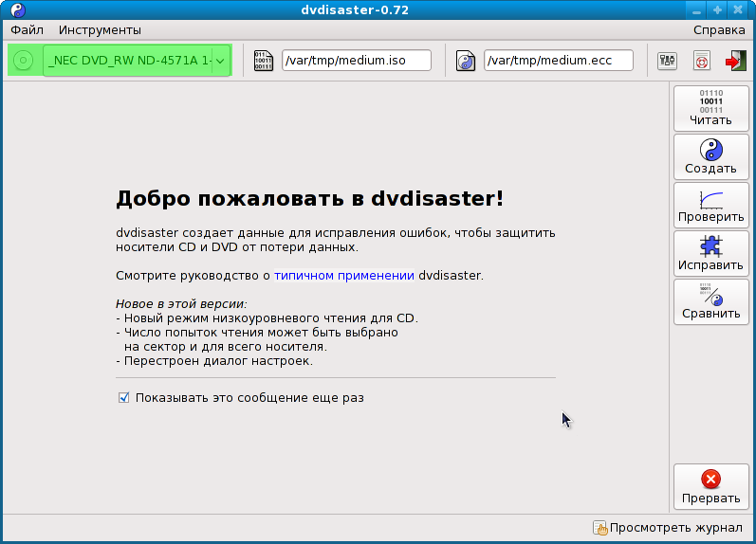The width and height of the screenshot is (756, 544).
Task: Click the green disc drive icon
Action: [x=23, y=61]
